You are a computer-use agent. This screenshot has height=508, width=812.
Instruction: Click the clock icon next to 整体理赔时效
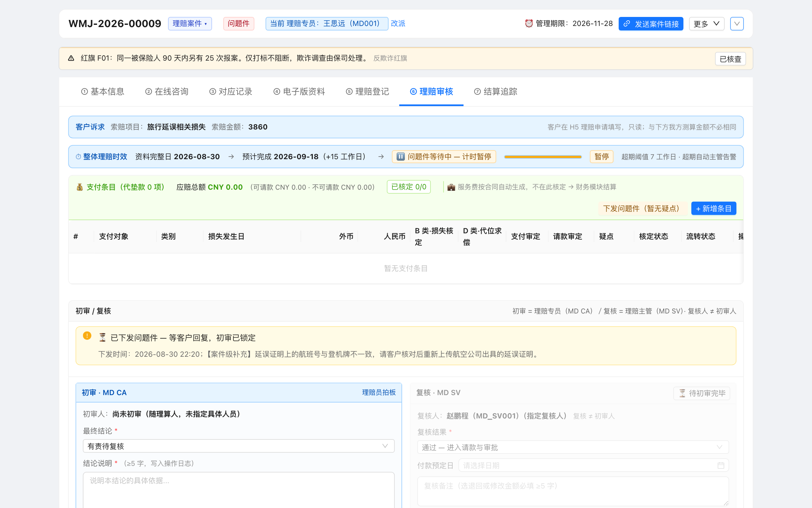click(78, 157)
